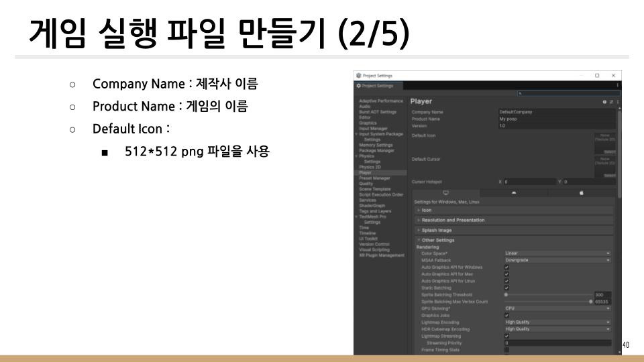
Task: Open the Player section kebab menu
Action: click(x=617, y=102)
